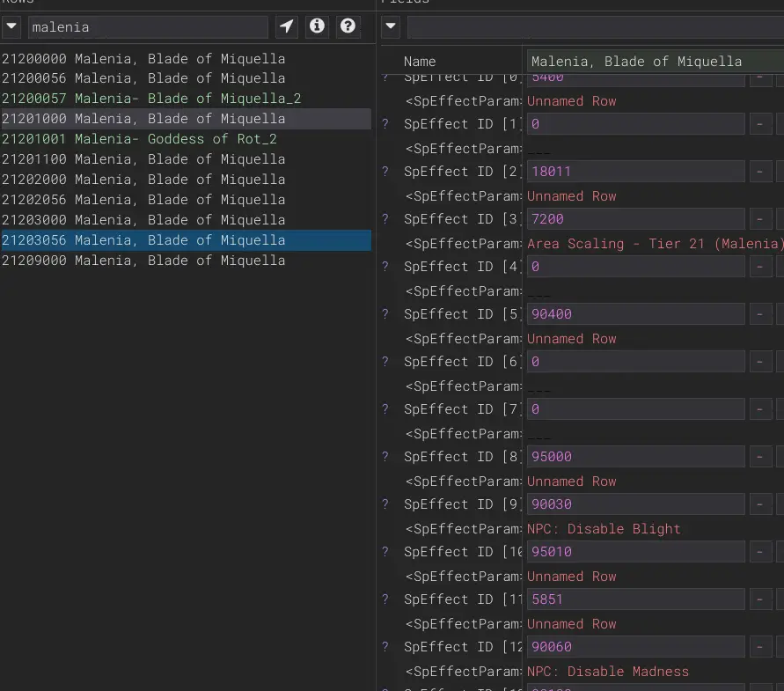Select row 21202000 Malenia, Blade of Miquella
The height and width of the screenshot is (691, 784).
point(186,180)
